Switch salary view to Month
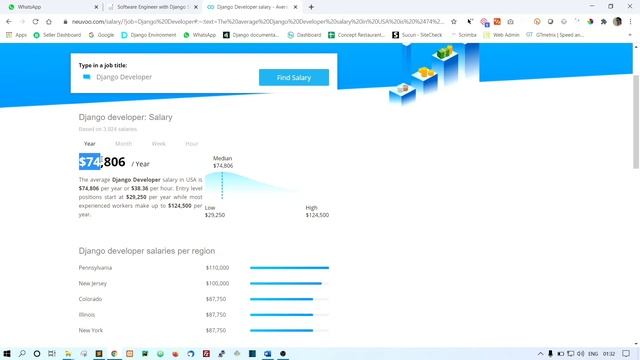This screenshot has height=360, width=640. [x=123, y=144]
